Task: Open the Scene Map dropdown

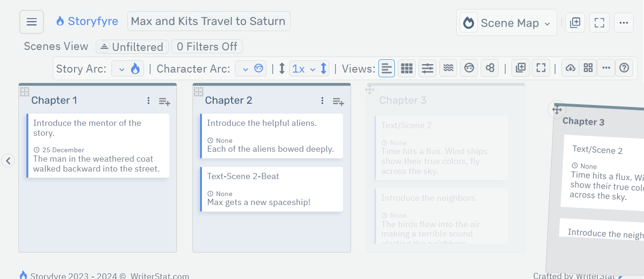Action: 507,22
